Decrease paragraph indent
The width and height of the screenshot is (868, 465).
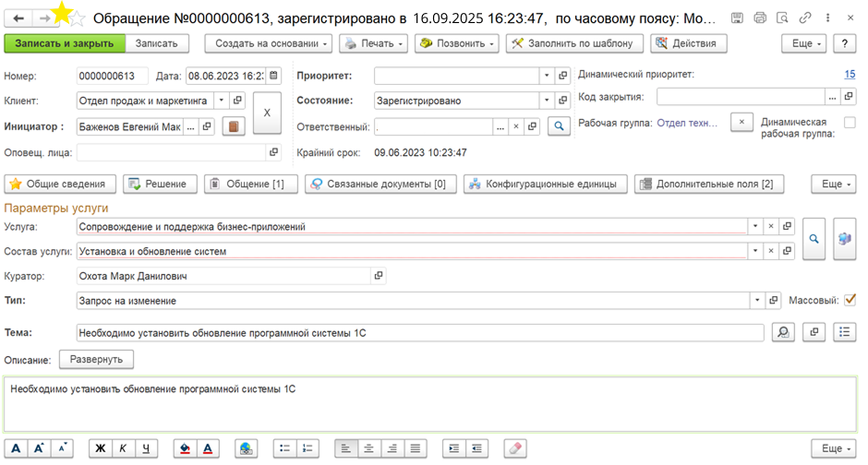[x=476, y=448]
